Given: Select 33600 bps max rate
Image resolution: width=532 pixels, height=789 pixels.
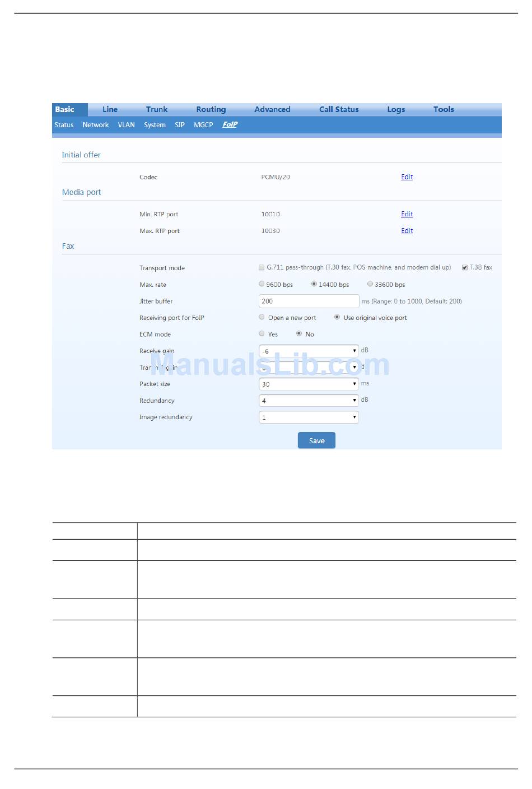Looking at the screenshot, I should [370, 284].
